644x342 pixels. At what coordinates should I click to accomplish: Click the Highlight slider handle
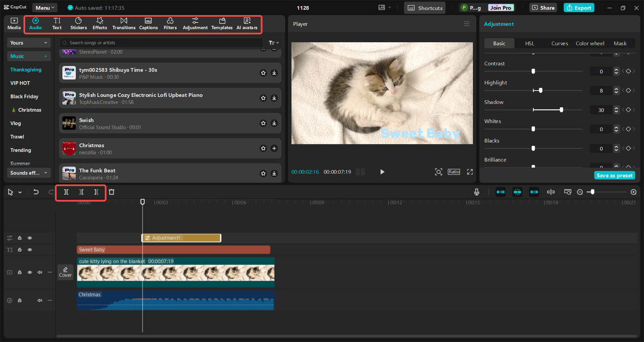[x=540, y=91]
